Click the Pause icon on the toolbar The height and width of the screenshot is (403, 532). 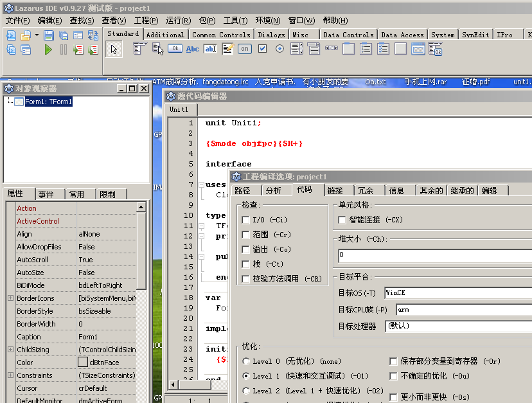click(x=63, y=49)
